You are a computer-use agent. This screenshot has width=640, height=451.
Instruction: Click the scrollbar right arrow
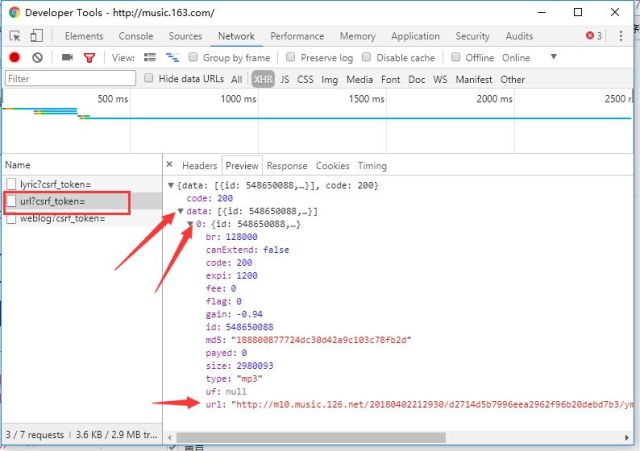tap(627, 437)
